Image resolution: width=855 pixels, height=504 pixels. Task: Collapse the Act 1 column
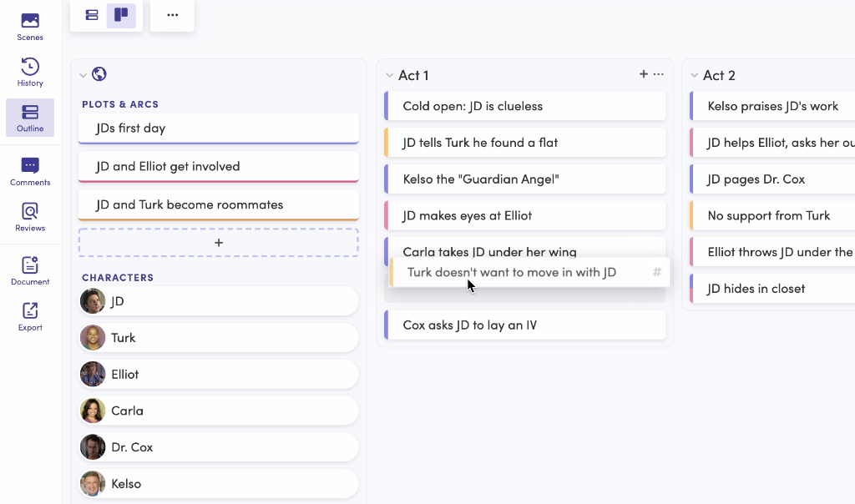click(389, 75)
